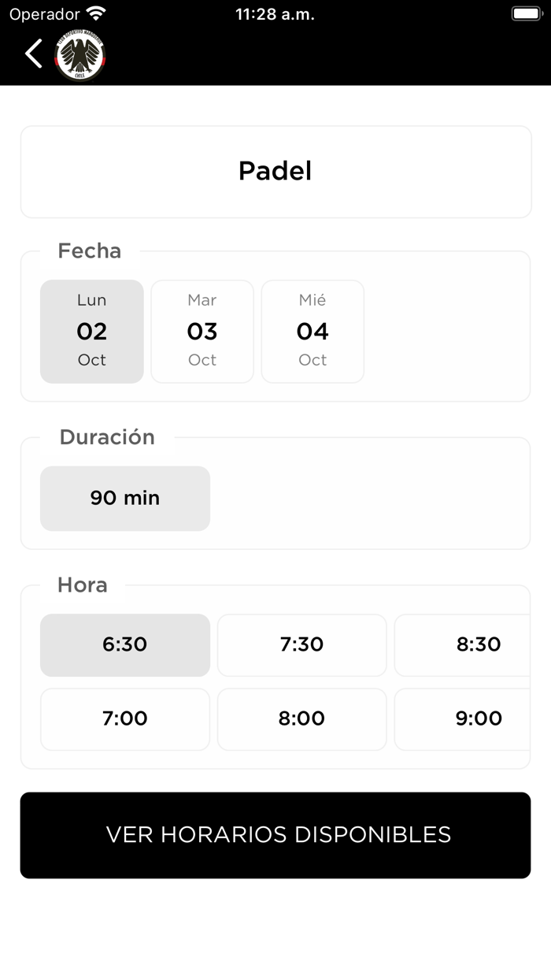The height and width of the screenshot is (980, 551).
Task: Click the back arrow in the header
Action: point(33,54)
